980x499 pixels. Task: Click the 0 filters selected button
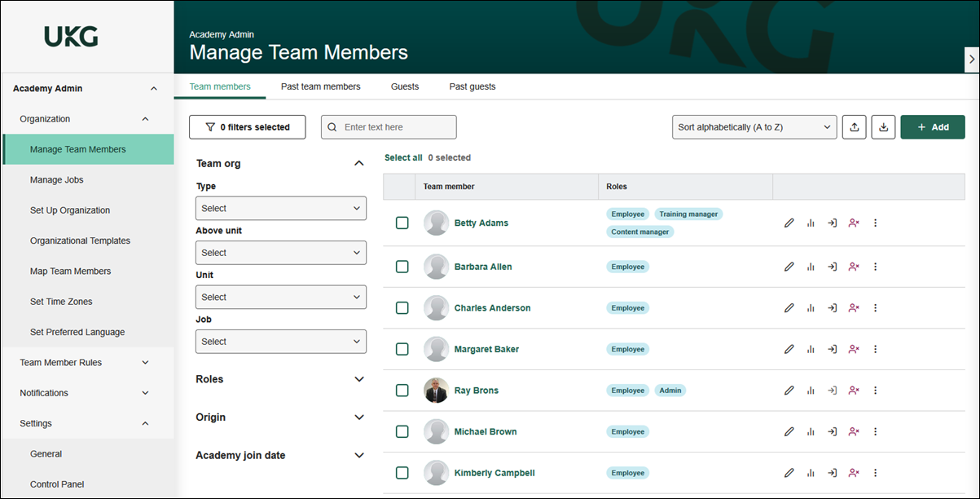248,127
